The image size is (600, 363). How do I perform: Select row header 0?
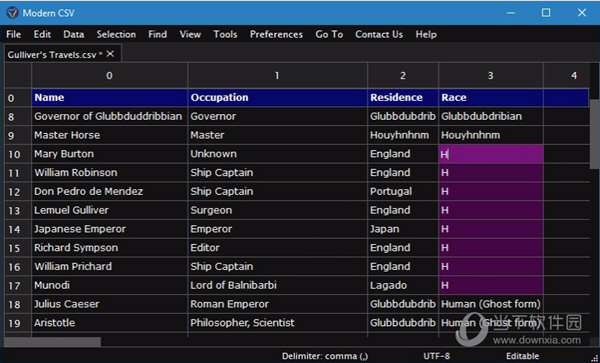(18, 98)
